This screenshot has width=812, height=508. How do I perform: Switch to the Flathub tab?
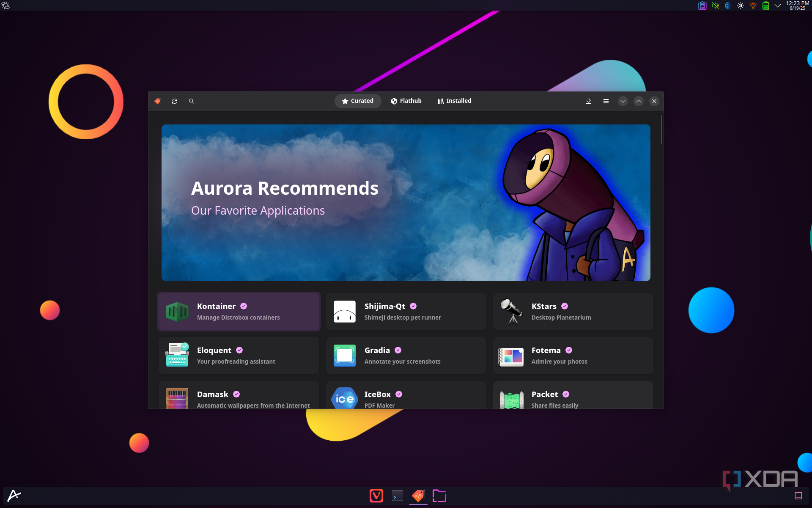(x=406, y=101)
